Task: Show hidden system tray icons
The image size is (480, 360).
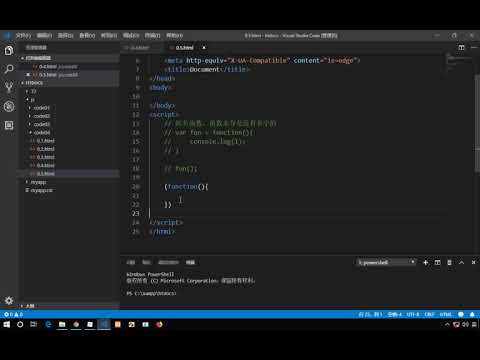Action: tap(447, 324)
